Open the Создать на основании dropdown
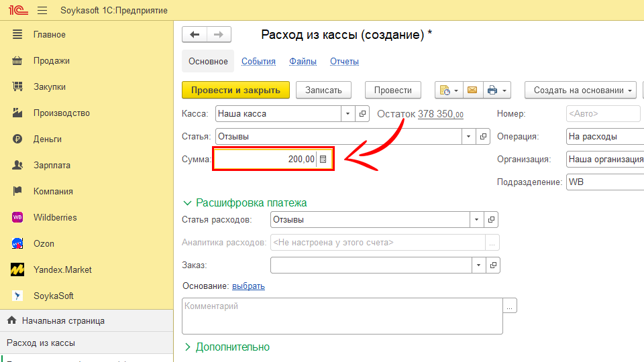The width and height of the screenshot is (644, 362). [x=582, y=90]
